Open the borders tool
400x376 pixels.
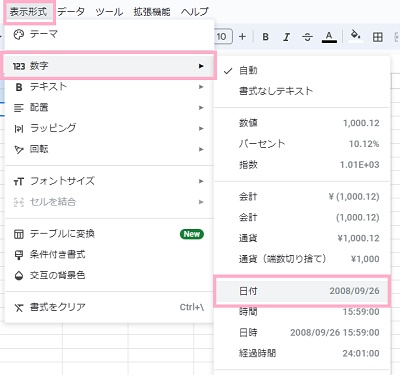coord(378,37)
